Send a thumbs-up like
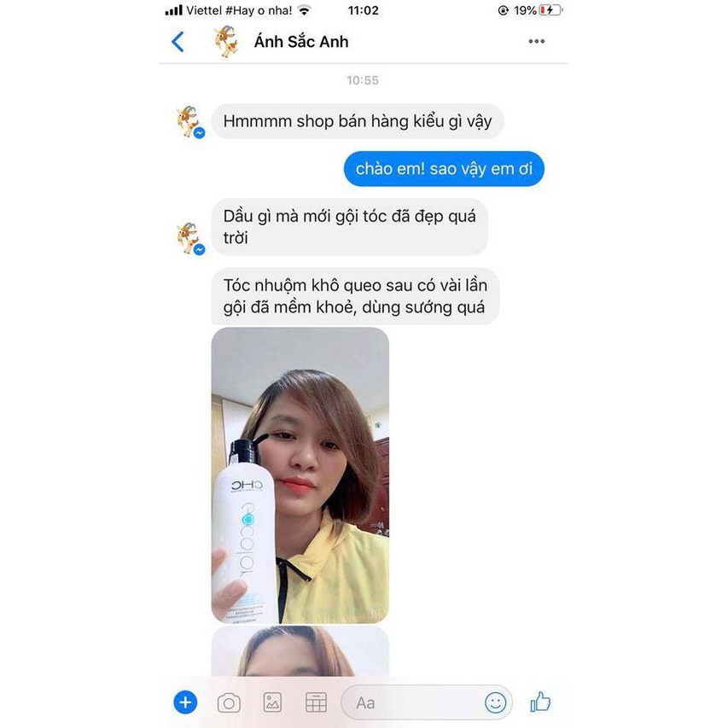The image size is (728, 728). (x=540, y=702)
